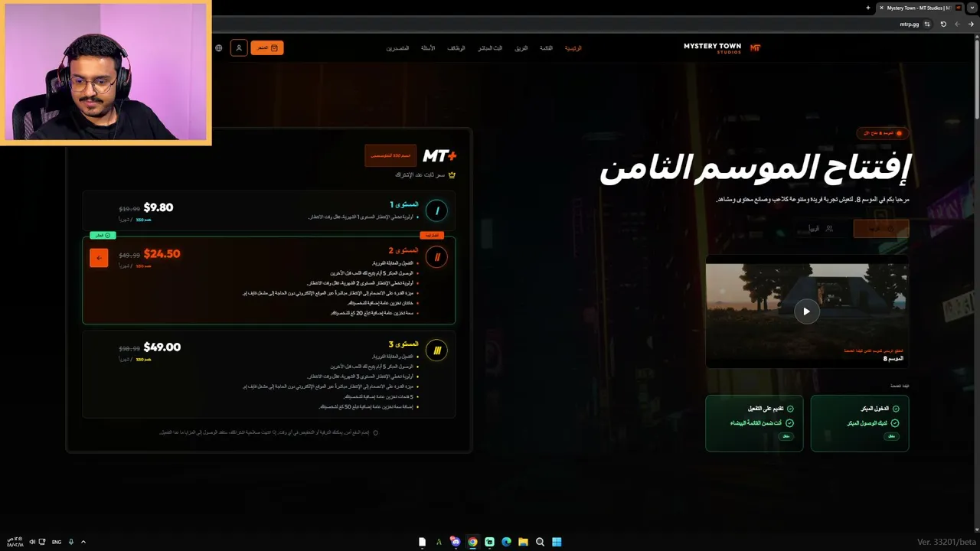The height and width of the screenshot is (551, 980).
Task: Switch the ENG input language indicator
Action: point(57,542)
